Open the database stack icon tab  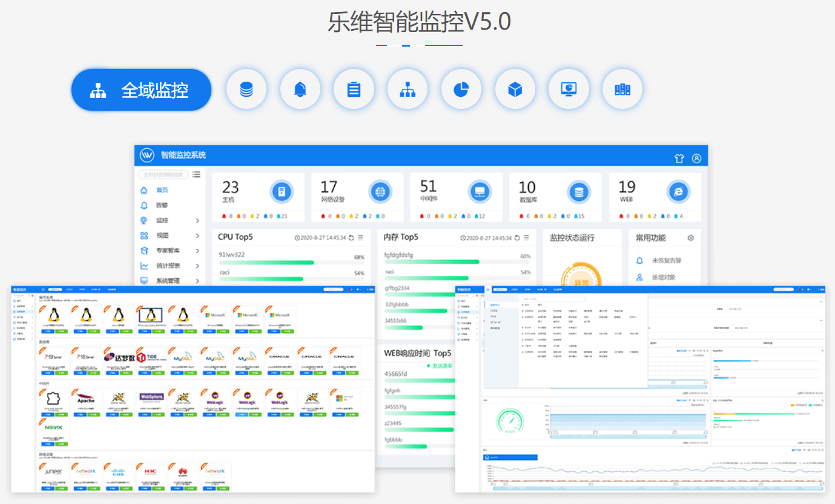coord(246,90)
